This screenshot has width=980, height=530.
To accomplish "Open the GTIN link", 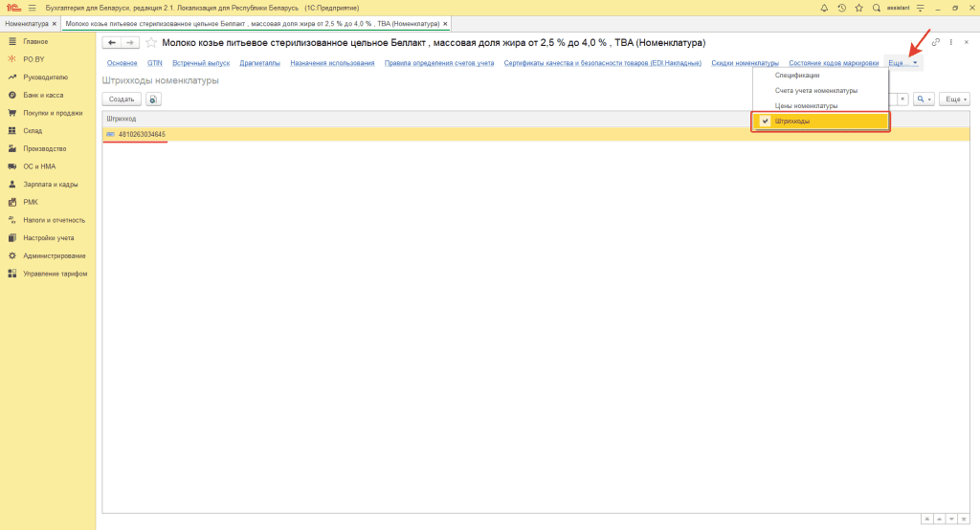I will tap(154, 63).
